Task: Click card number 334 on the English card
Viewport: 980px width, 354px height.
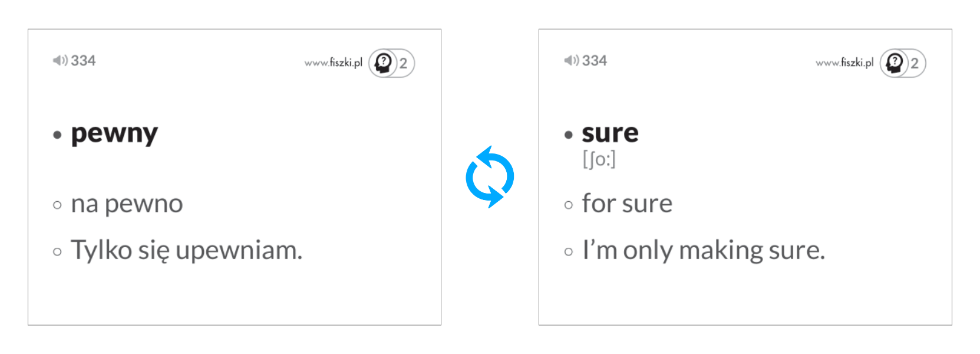Action: [x=595, y=61]
